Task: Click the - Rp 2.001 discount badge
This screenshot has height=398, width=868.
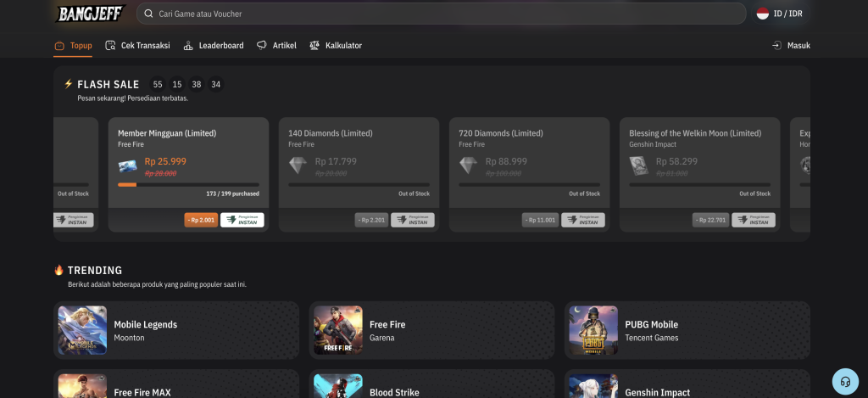Action: point(201,220)
